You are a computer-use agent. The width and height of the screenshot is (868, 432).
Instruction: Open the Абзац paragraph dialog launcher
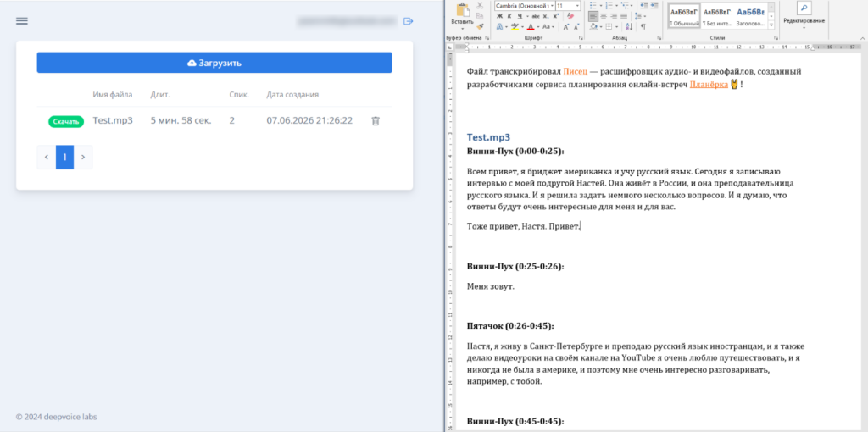pyautogui.click(x=659, y=37)
